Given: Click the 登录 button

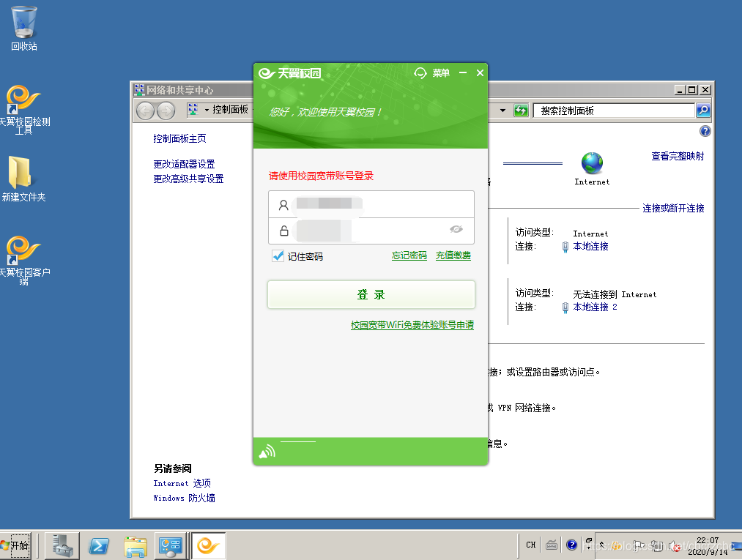Looking at the screenshot, I should click(371, 295).
